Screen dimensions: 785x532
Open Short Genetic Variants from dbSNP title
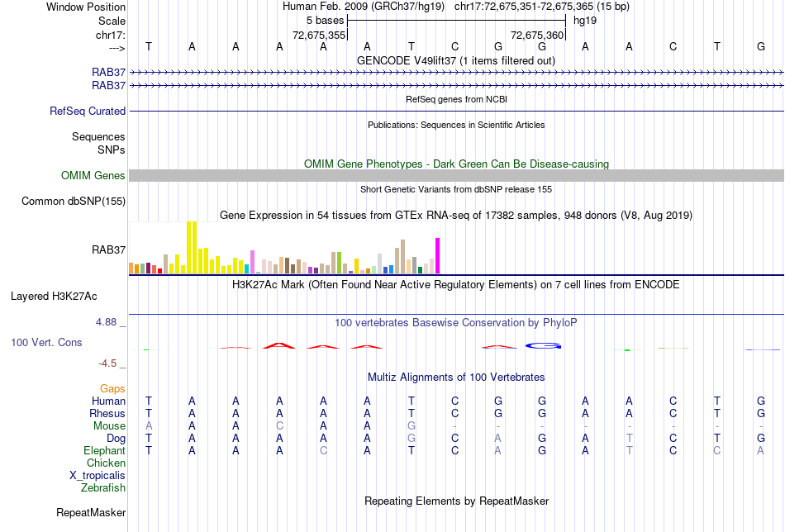456,189
